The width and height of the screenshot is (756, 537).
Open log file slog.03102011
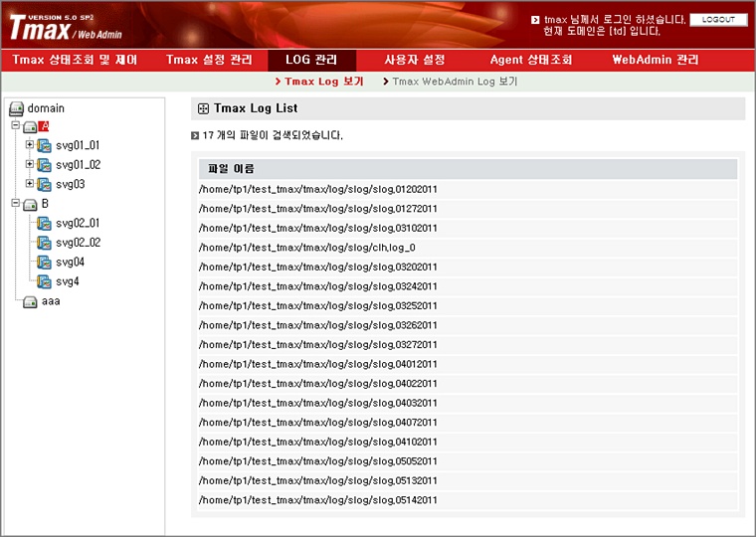click(318, 228)
